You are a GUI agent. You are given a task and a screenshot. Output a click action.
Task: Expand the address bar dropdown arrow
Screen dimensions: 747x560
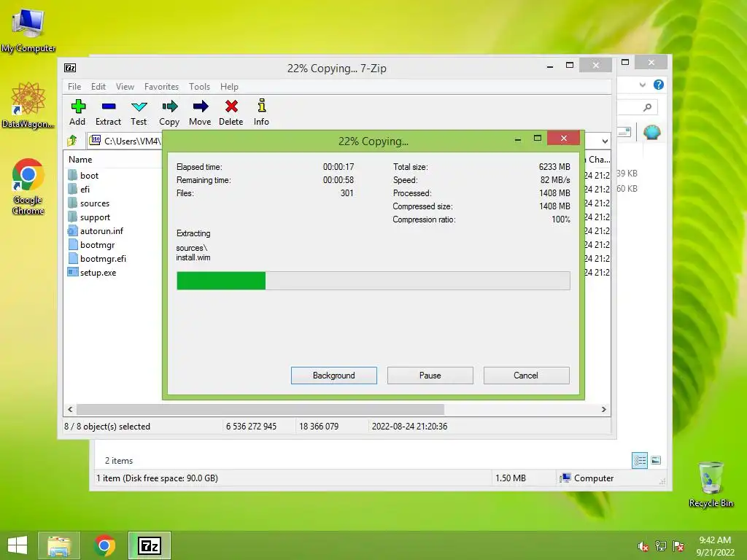tap(605, 141)
